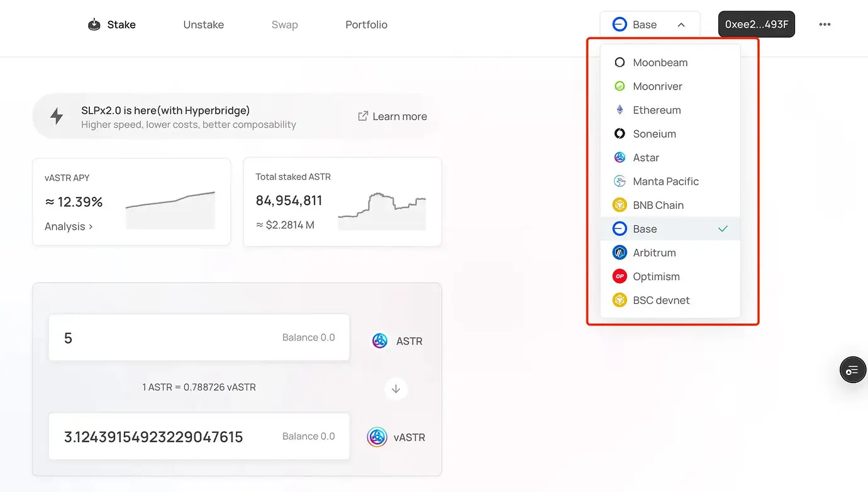Open the three-dot more menu
The height and width of the screenshot is (492, 868).
click(825, 25)
